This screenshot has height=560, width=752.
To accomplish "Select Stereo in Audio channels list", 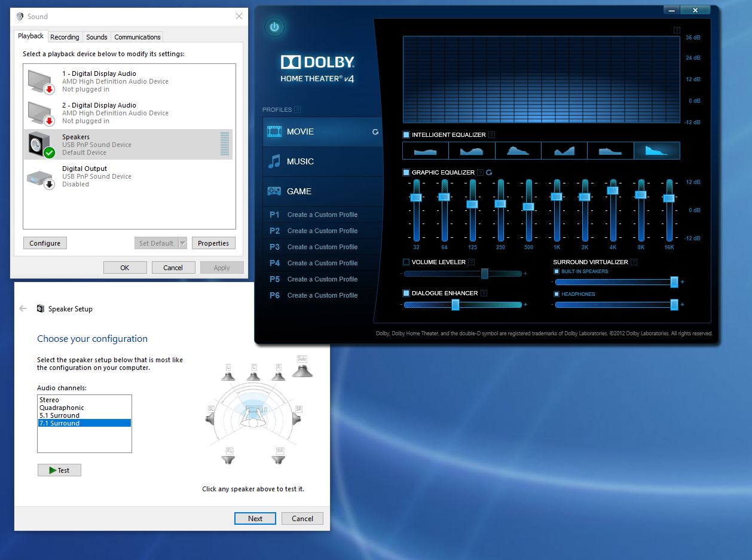I will [84, 400].
